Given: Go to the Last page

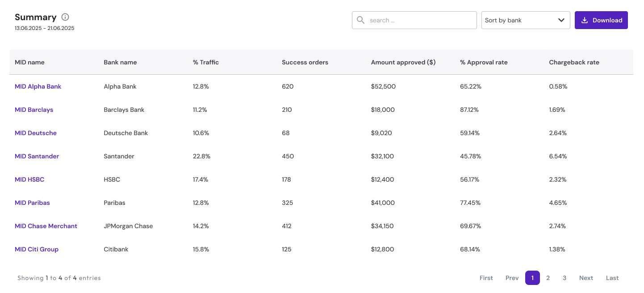Looking at the screenshot, I should [x=612, y=278].
